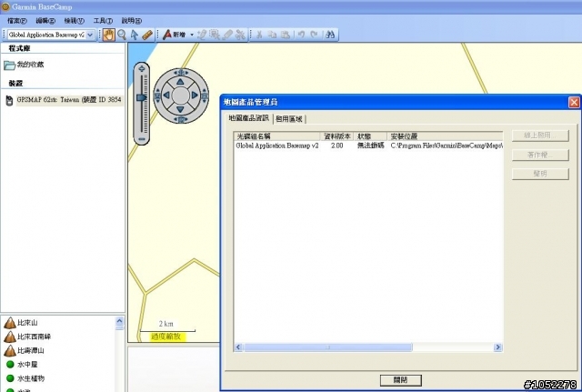Click the 2.00 version cell

click(x=337, y=146)
